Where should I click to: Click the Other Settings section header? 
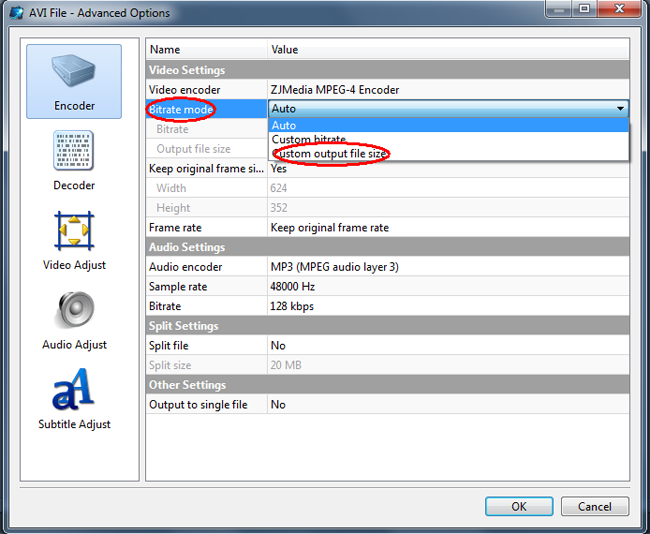tap(388, 385)
